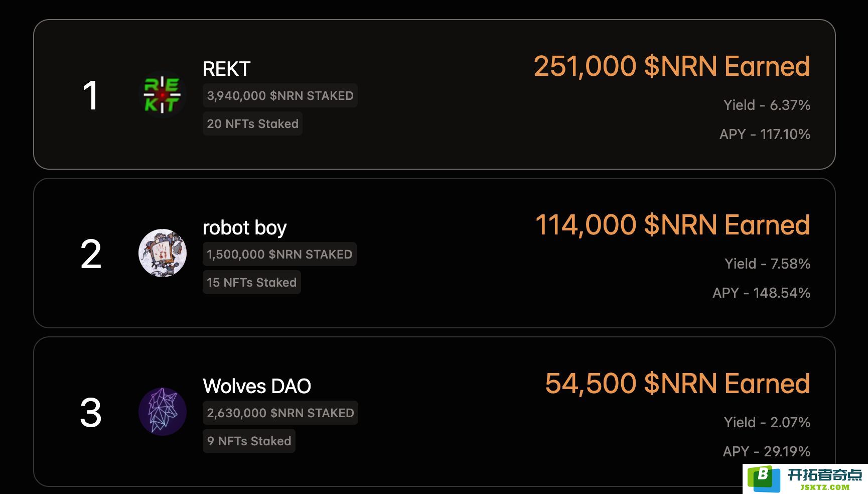Open the robot boy profile name
The width and height of the screenshot is (868, 494).
[244, 228]
